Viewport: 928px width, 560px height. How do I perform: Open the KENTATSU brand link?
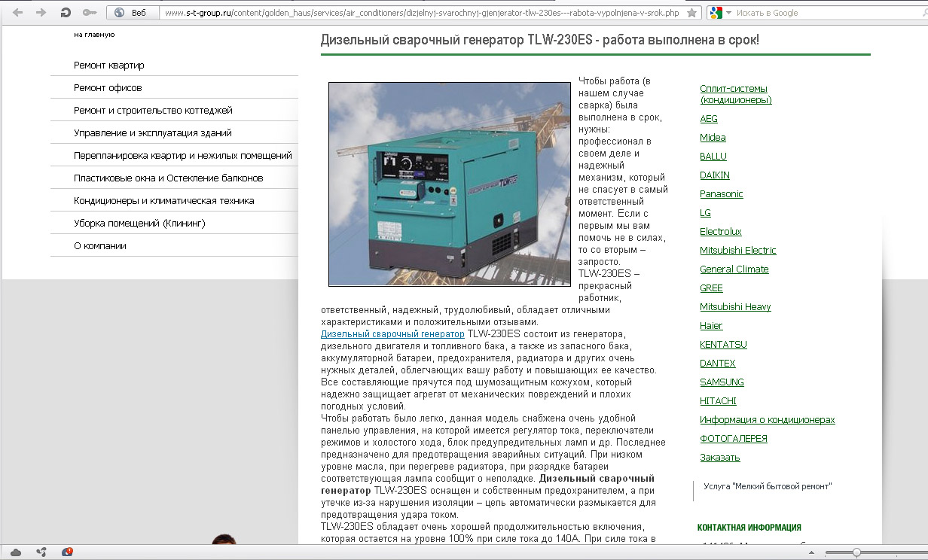coord(723,345)
